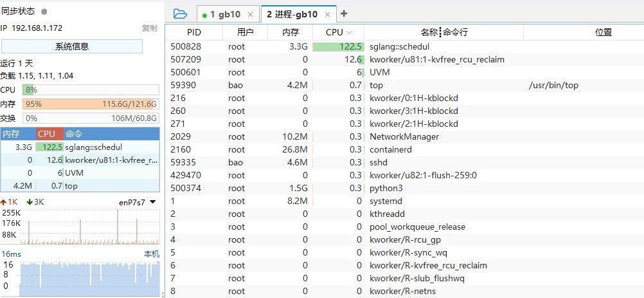Image resolution: width=644 pixels, height=298 pixels.
Task: Close the '2 进程-gb10' tab
Action: pos(327,14)
